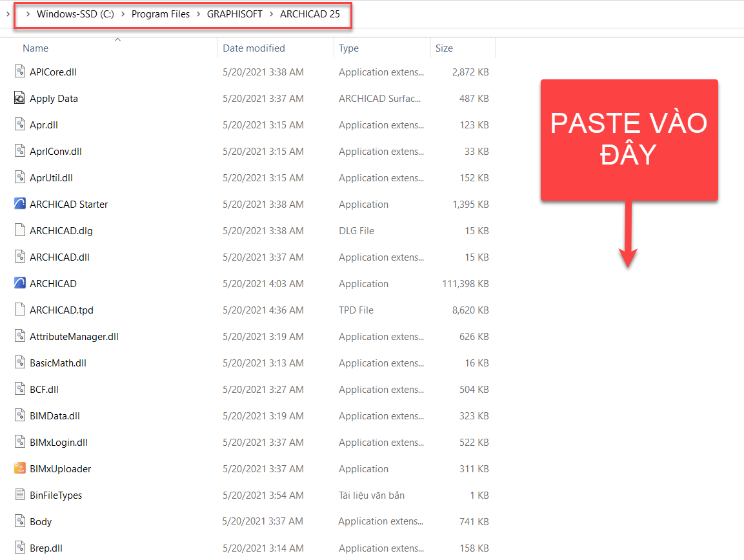Screen dimensions: 744x560
Task: Select the APICore.dll file icon
Action: click(x=20, y=72)
